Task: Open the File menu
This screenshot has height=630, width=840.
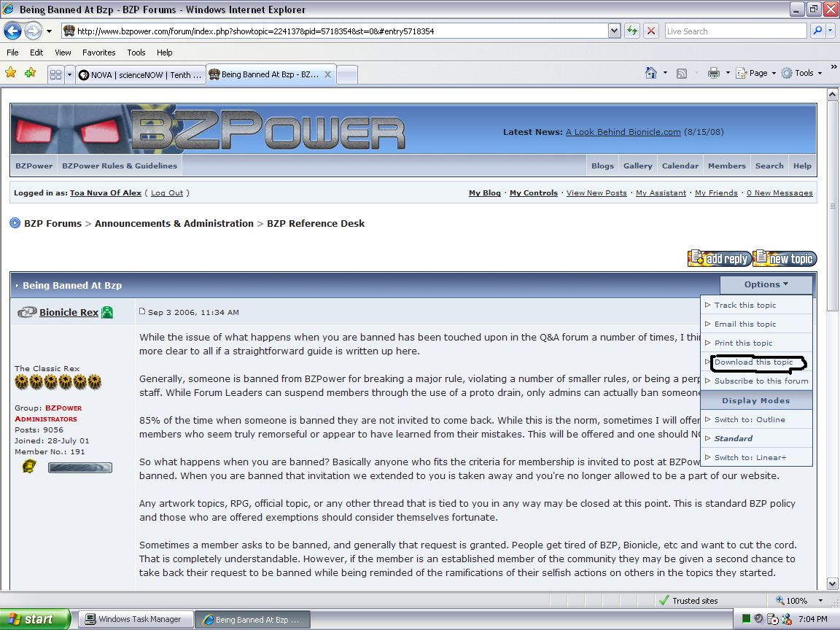Action: tap(12, 52)
